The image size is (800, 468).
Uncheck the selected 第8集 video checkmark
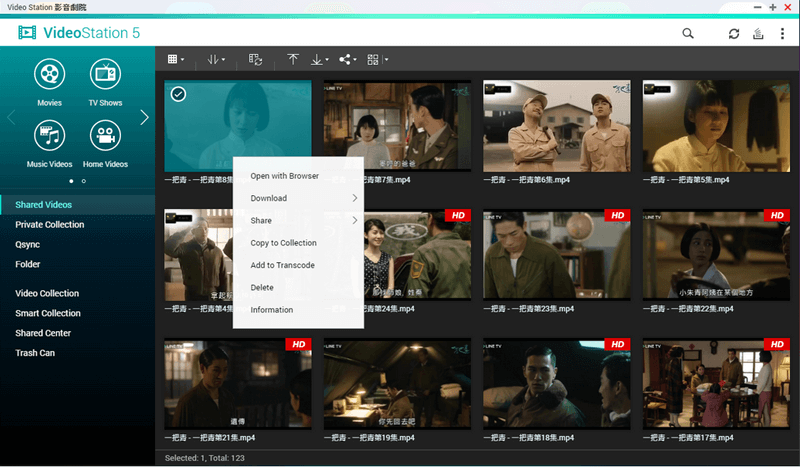[x=178, y=94]
